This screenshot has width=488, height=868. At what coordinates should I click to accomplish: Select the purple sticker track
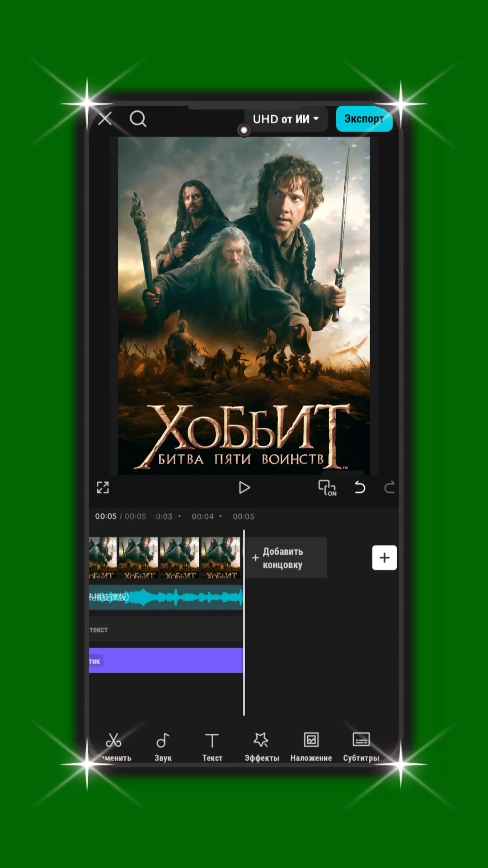click(166, 660)
